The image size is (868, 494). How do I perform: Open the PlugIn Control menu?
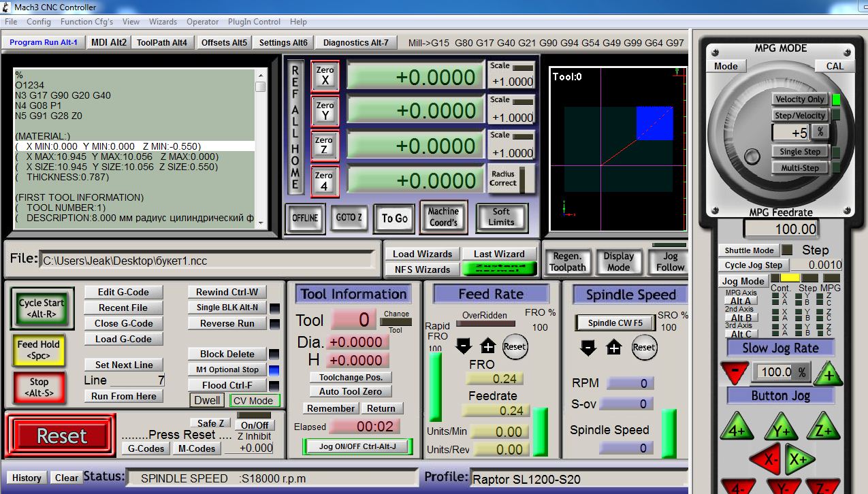pos(254,22)
